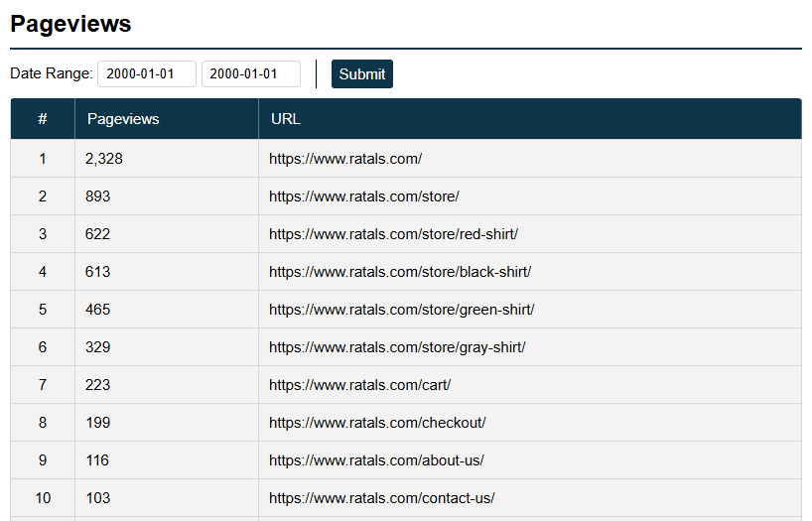Click the 199 pageviews value
This screenshot has width=812, height=521.
(98, 423)
